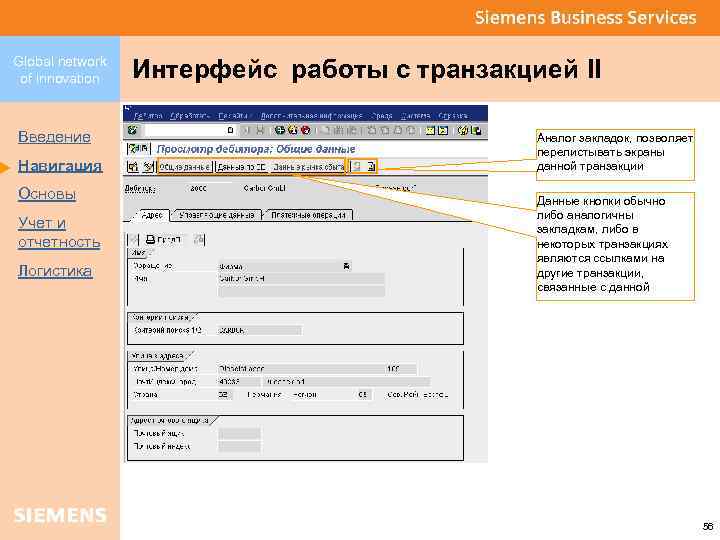
Task: Click the yellow Exit icon
Action: [x=292, y=130]
